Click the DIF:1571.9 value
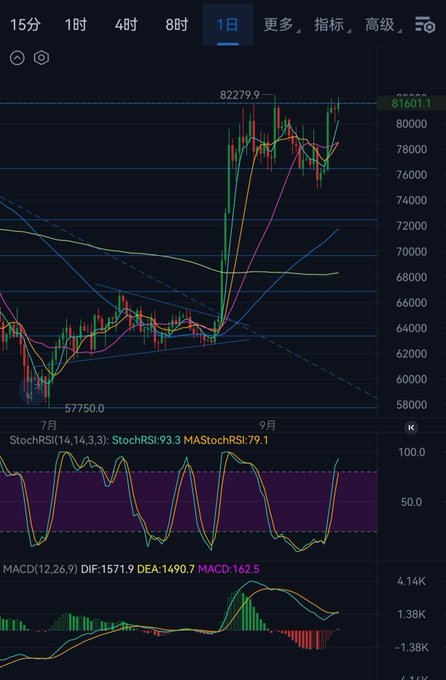Screen dimensions: 446x680 (107, 569)
